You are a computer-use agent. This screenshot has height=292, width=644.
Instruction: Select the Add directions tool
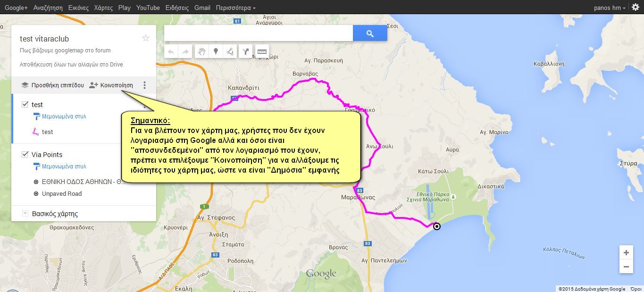[x=246, y=52]
